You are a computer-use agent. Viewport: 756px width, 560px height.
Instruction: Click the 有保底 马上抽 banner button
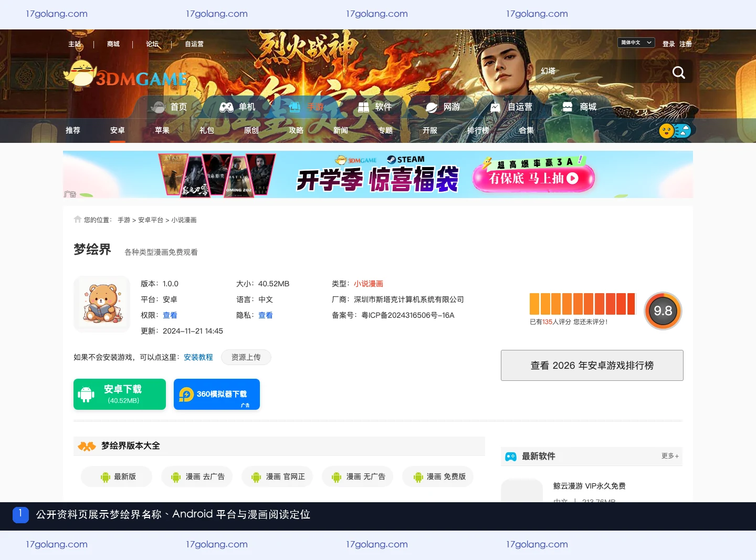coord(533,178)
